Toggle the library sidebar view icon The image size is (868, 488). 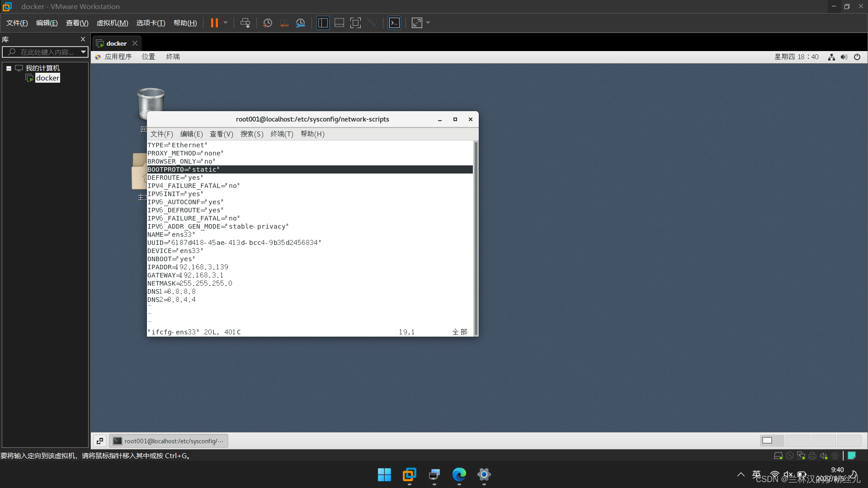[323, 23]
